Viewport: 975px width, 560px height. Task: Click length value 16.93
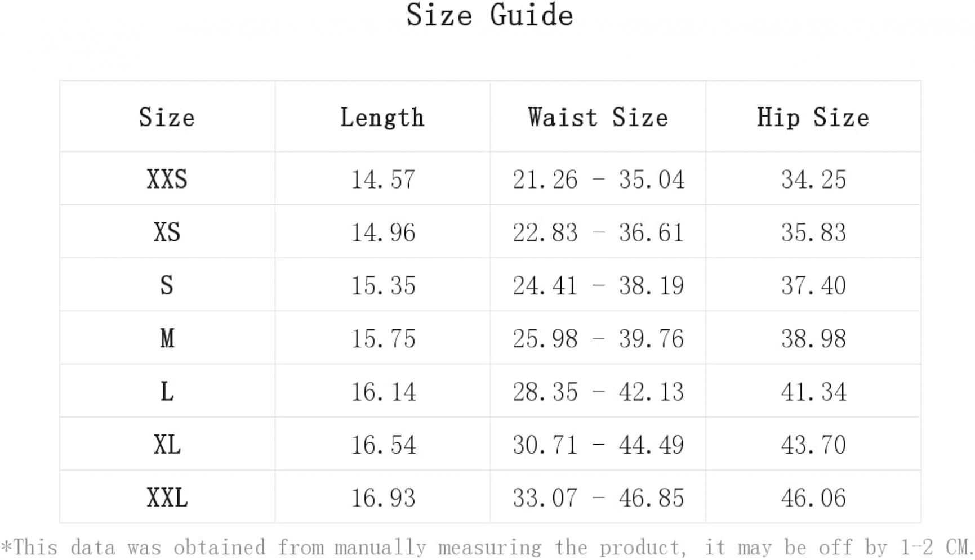[383, 498]
